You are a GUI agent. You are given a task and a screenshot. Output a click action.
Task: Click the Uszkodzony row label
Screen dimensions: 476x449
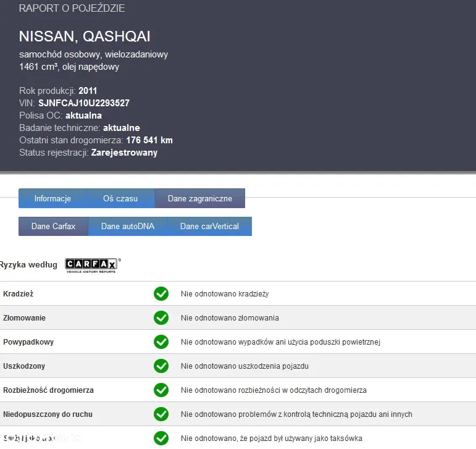pos(24,366)
